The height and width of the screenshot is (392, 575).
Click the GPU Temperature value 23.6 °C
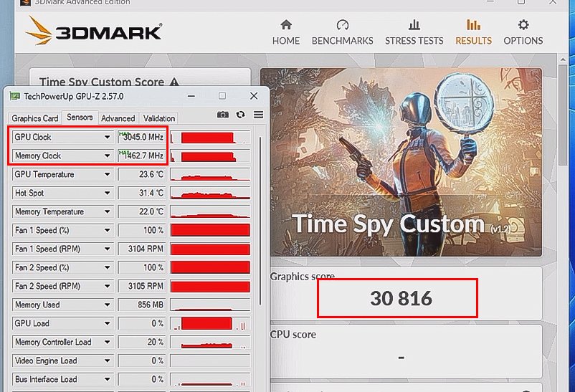pos(142,175)
